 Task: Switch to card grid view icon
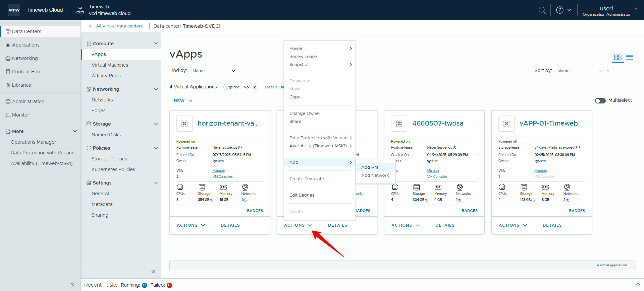[618, 57]
